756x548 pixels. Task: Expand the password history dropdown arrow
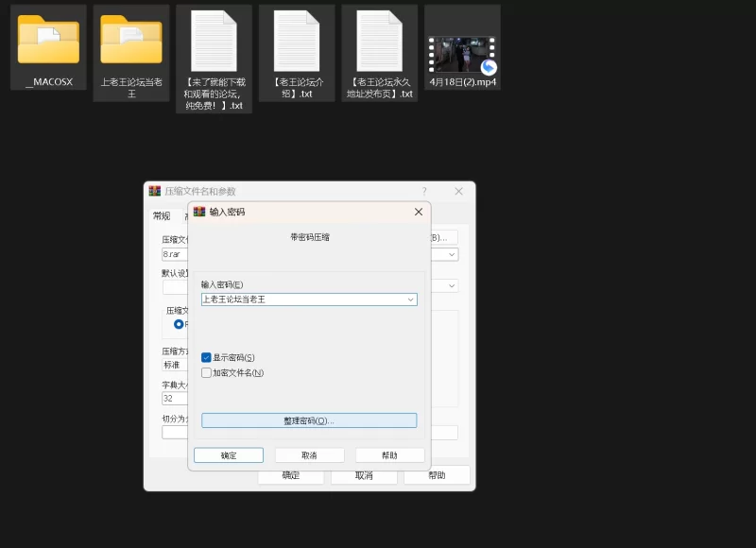coord(410,300)
